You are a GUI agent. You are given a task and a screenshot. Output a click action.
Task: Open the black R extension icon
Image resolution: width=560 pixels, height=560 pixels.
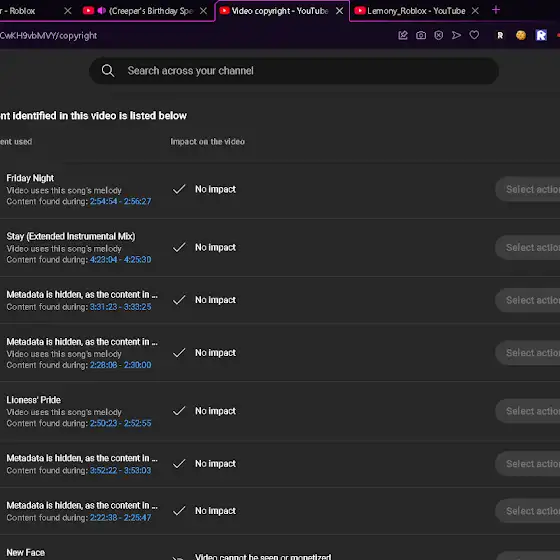[500, 35]
